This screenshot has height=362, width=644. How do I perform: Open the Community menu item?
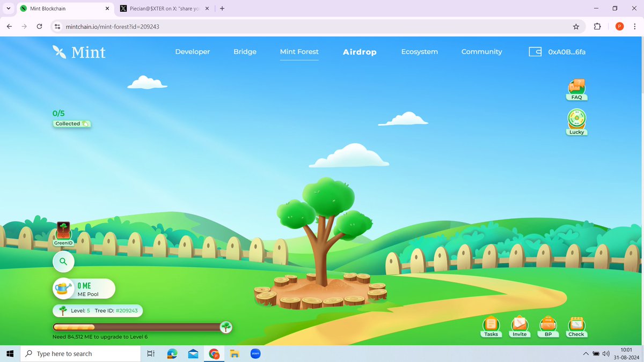(x=482, y=52)
